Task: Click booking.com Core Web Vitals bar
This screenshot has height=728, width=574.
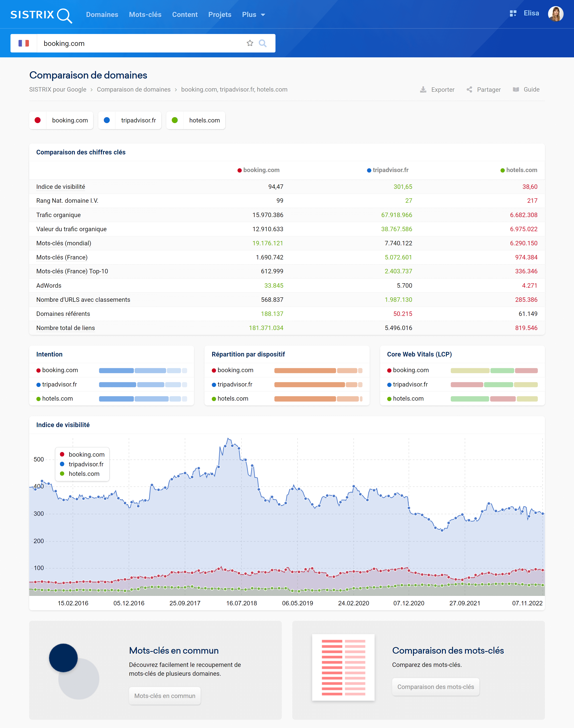Action: pos(494,370)
